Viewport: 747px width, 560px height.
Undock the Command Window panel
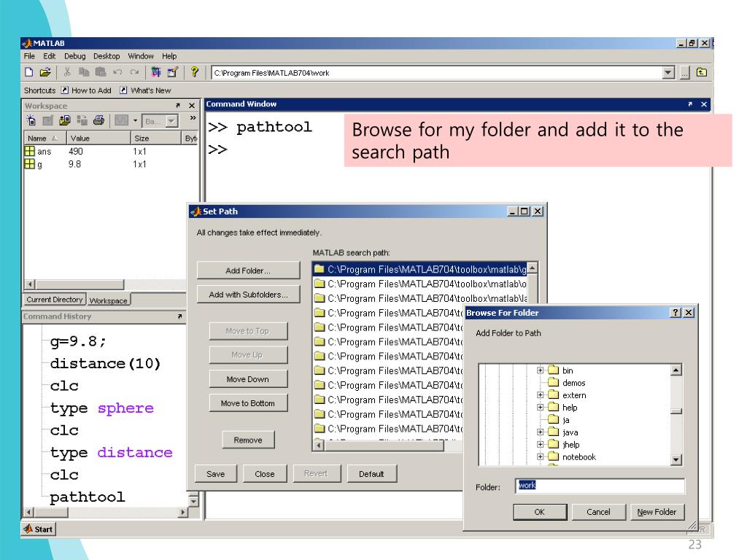[x=690, y=104]
